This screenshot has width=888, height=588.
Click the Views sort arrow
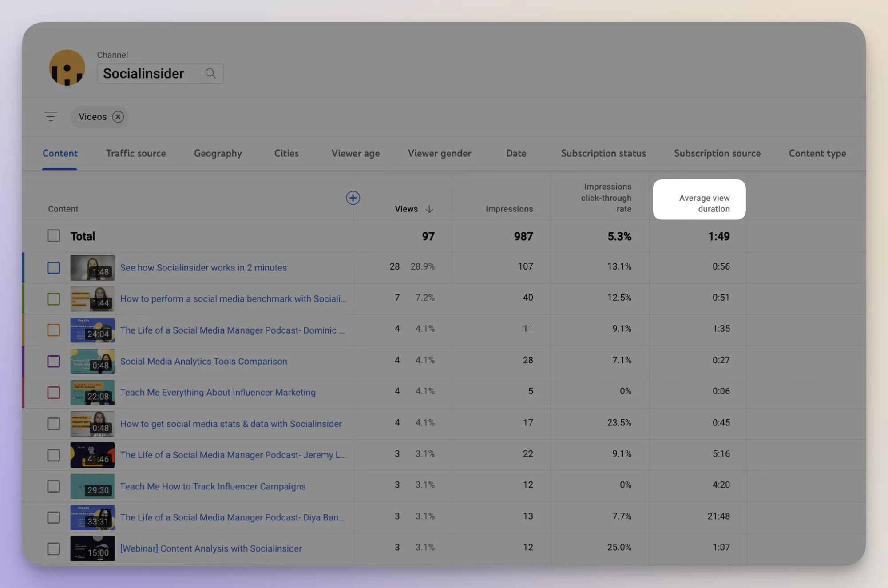coord(429,209)
